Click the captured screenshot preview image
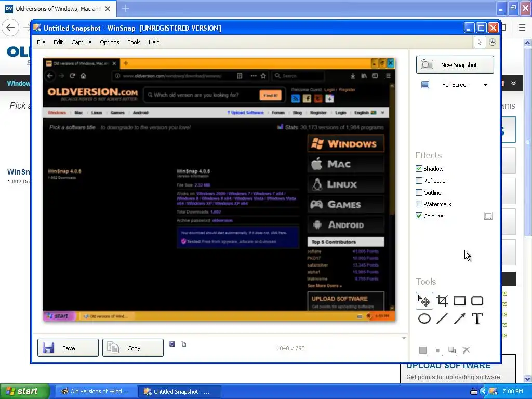This screenshot has width=532, height=399. [x=219, y=189]
